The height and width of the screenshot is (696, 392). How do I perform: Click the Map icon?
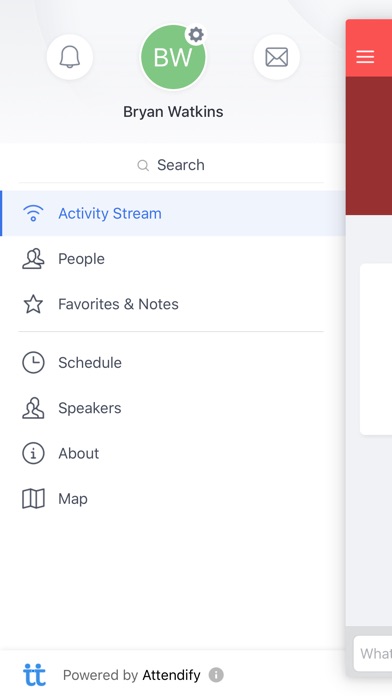tap(33, 498)
